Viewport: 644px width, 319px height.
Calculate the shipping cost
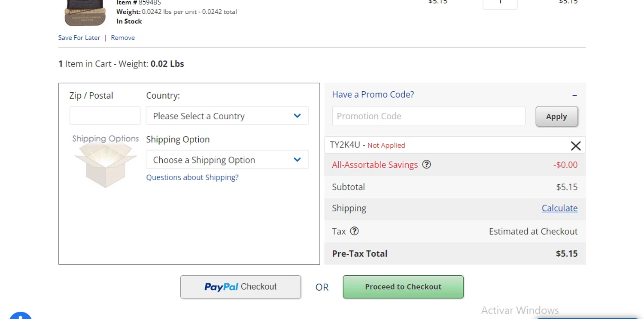pyautogui.click(x=559, y=208)
